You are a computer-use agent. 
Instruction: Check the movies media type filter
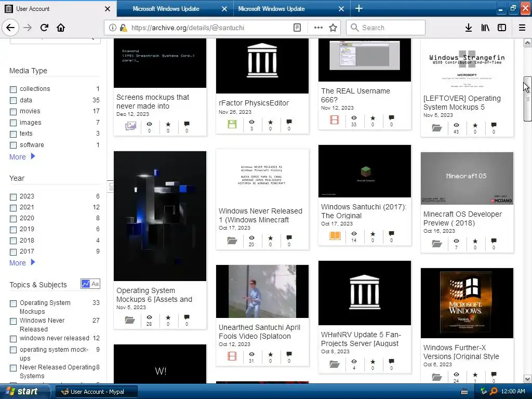[x=13, y=112]
